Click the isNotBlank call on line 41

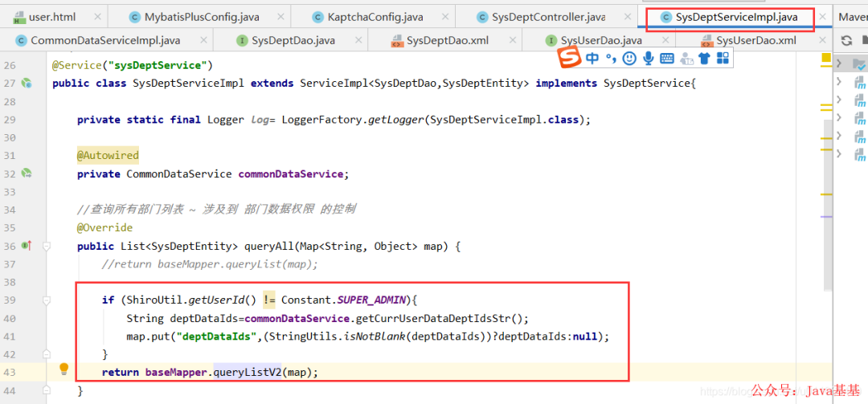375,336
